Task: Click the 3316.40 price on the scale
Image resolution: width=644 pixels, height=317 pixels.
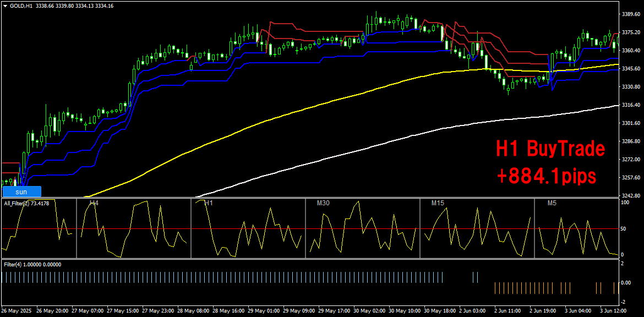Action: pyautogui.click(x=631, y=105)
